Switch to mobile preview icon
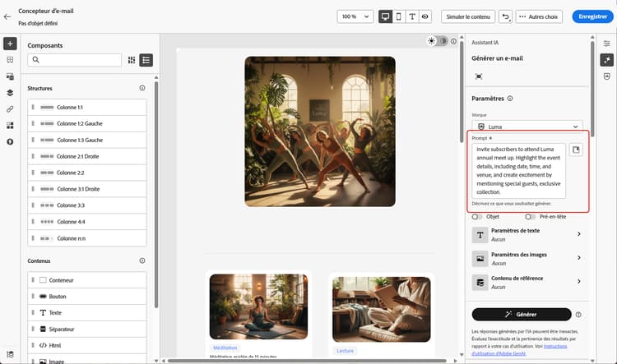Viewport: 617px width, 364px height. click(x=399, y=16)
